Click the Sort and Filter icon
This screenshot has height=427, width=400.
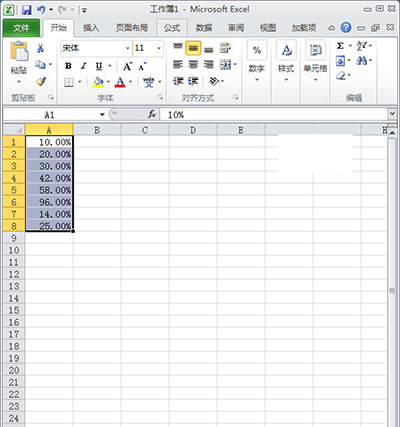click(361, 46)
